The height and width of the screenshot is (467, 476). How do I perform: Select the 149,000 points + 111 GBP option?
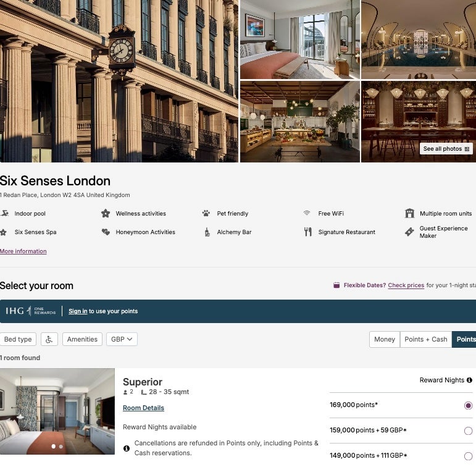click(x=468, y=456)
